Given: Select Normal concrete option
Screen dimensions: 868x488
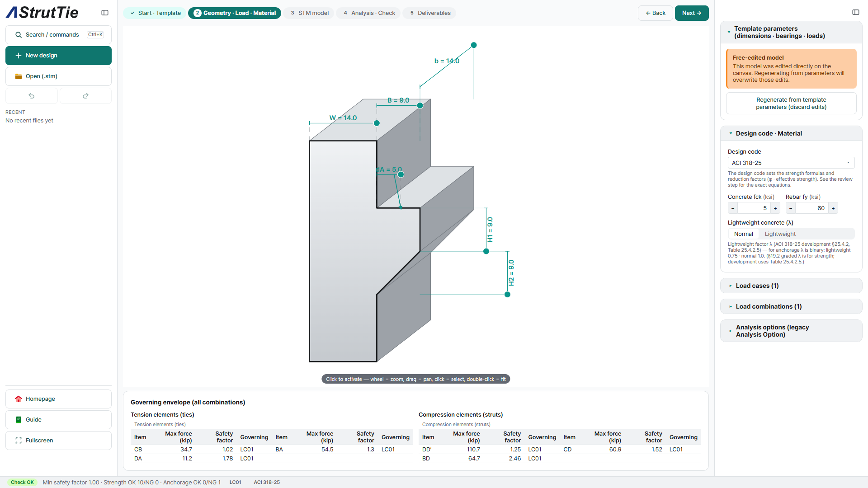Looking at the screenshot, I should [743, 234].
